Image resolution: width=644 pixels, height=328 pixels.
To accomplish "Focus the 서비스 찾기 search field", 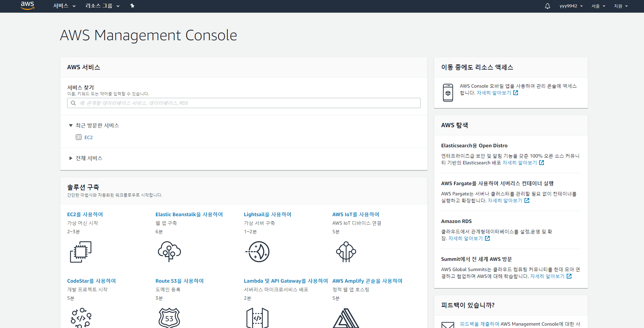I will click(x=244, y=103).
